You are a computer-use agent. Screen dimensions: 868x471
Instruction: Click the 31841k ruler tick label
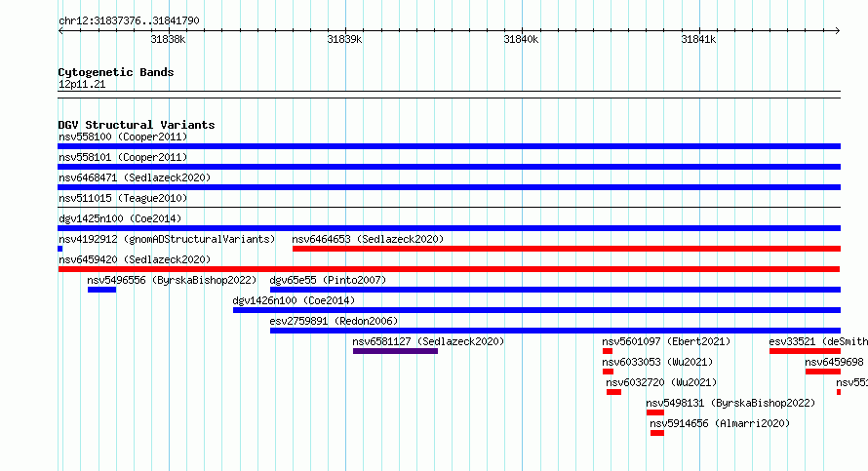[698, 39]
